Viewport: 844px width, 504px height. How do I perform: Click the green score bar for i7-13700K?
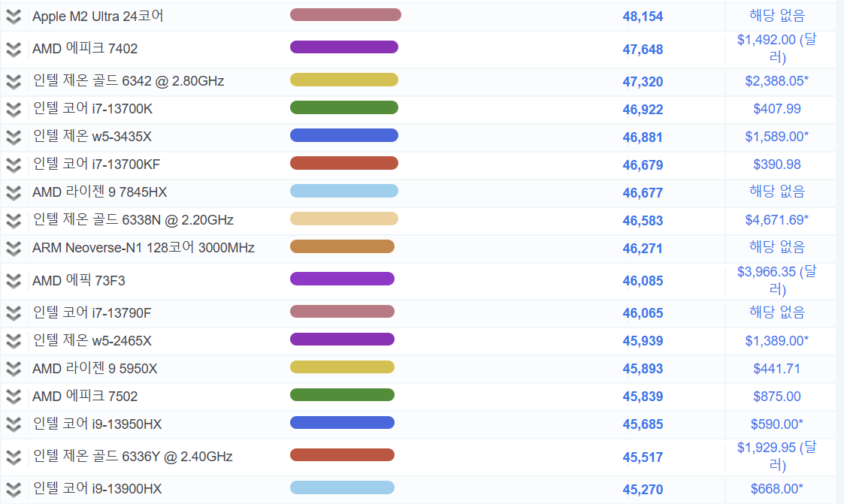click(x=344, y=107)
